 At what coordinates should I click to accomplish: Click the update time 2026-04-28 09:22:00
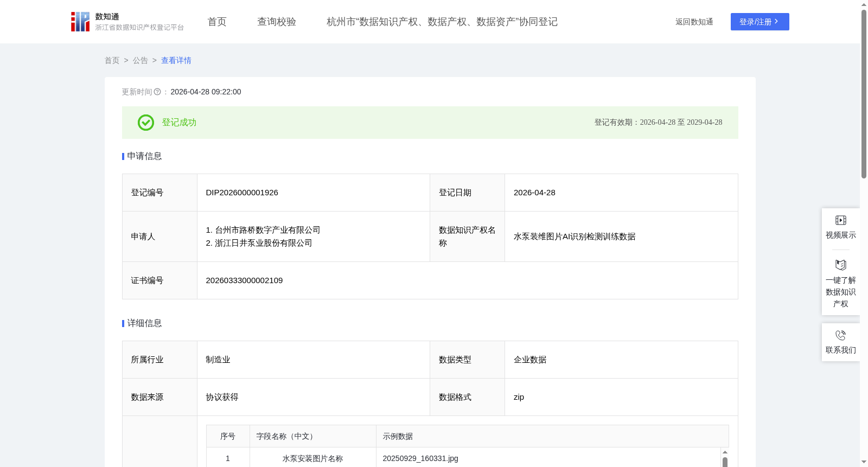[x=206, y=92]
